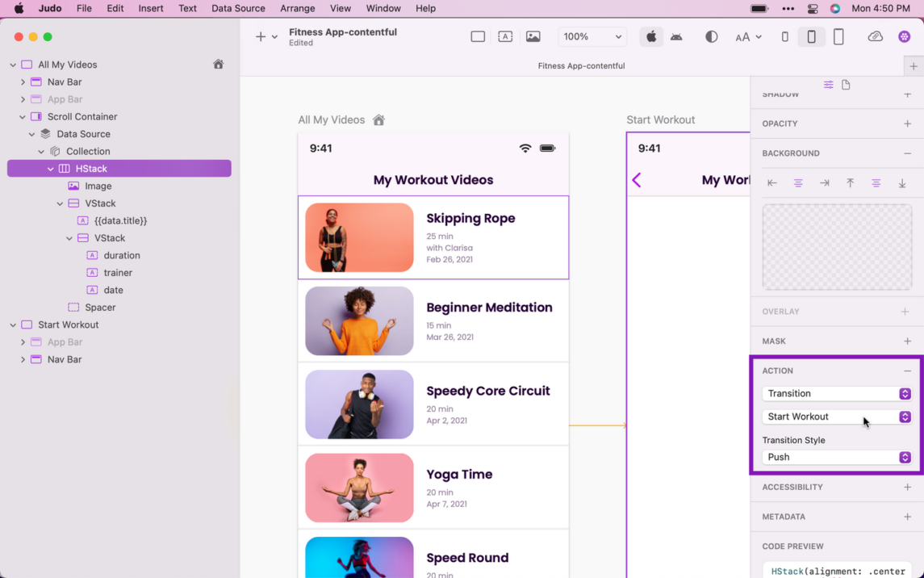This screenshot has height=578, width=924.
Task: Align background to trailing edge
Action: pos(825,183)
